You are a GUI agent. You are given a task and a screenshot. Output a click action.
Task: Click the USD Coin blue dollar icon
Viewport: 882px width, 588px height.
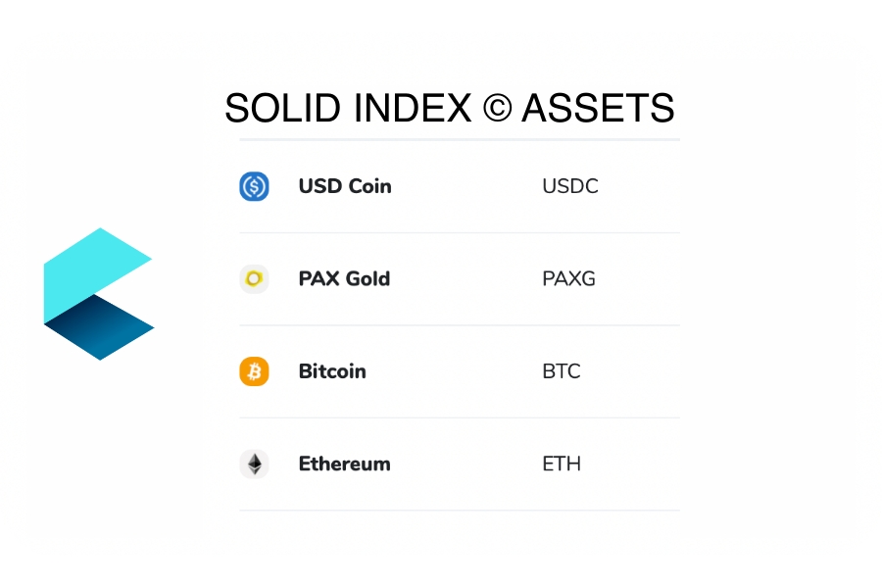click(254, 186)
